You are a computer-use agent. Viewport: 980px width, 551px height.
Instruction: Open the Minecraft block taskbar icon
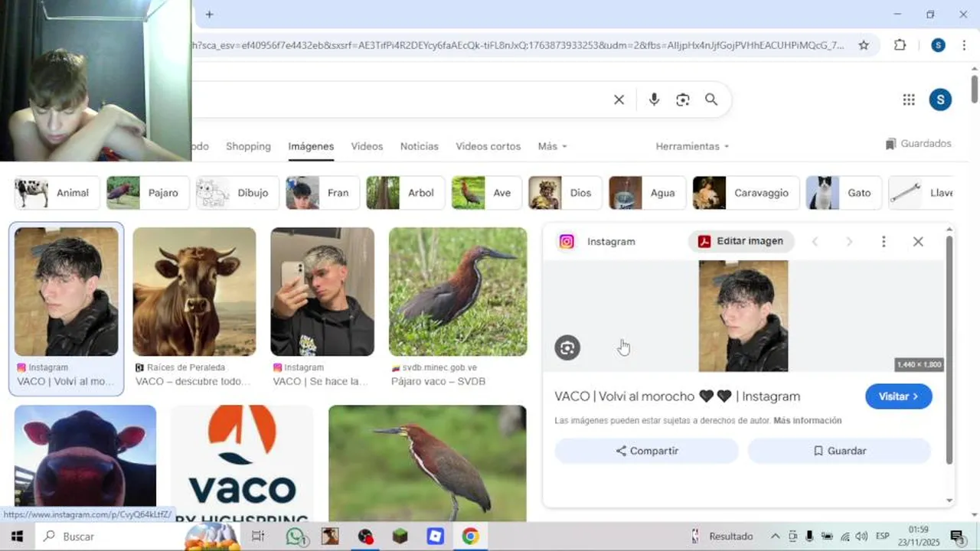[x=400, y=536]
